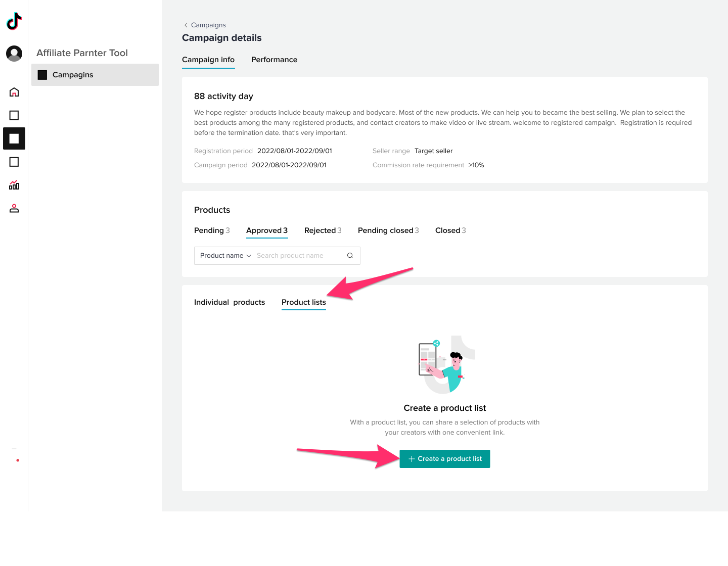The width and height of the screenshot is (728, 566).
Task: Show the Pending products tab
Action: point(211,230)
